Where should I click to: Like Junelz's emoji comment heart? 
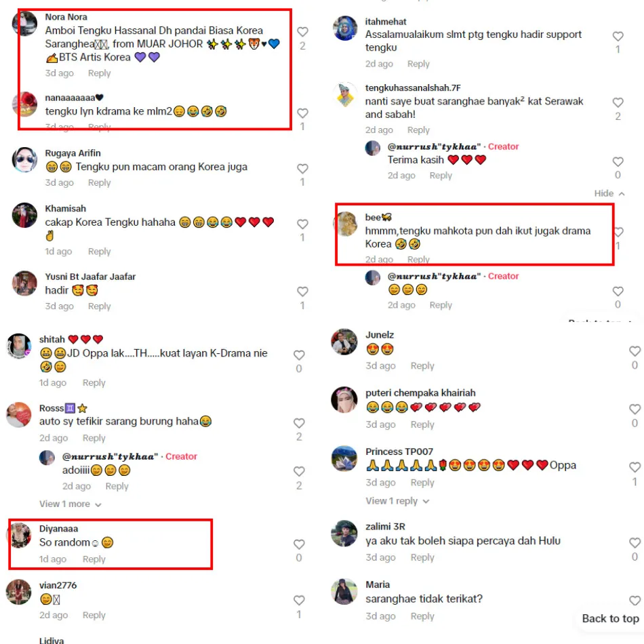635,350
